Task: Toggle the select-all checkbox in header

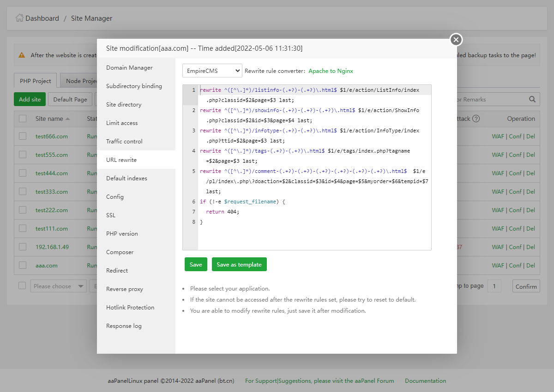Action: pyautogui.click(x=23, y=119)
